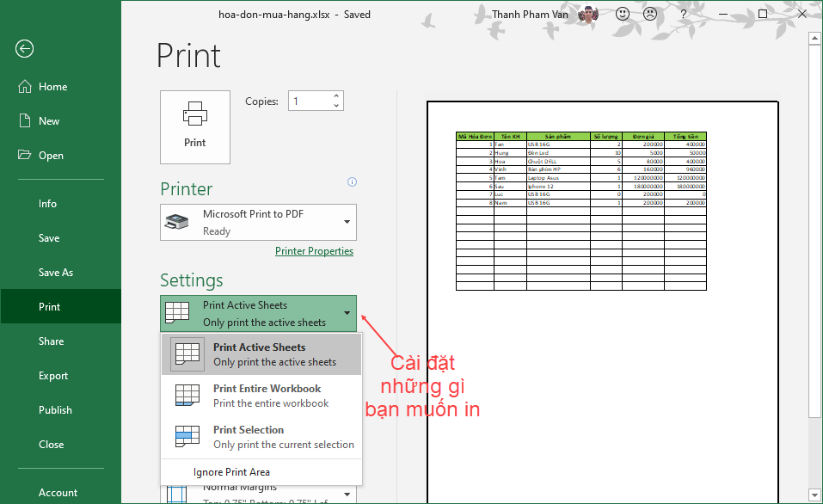Click the Print Selection icon

(x=187, y=436)
